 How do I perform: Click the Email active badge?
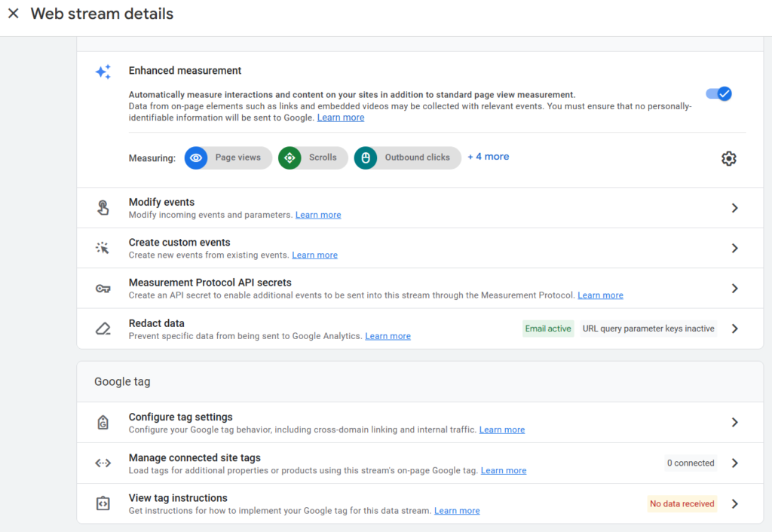(x=548, y=329)
